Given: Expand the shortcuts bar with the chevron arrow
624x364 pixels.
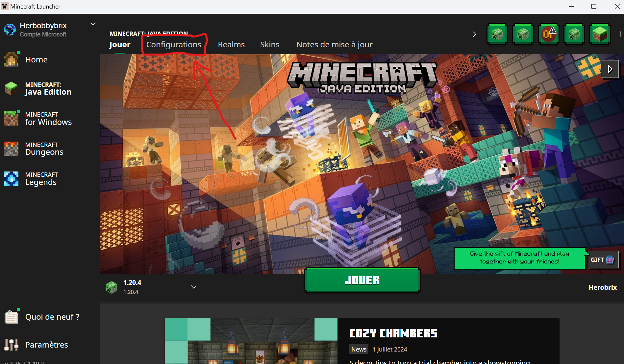Looking at the screenshot, I should click(x=474, y=34).
